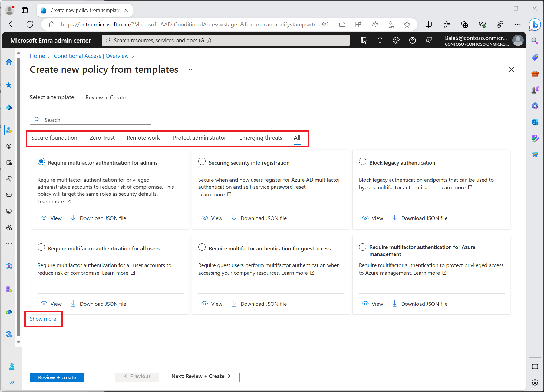
Task: Select Block legacy authentication template radio
Action: click(x=363, y=161)
